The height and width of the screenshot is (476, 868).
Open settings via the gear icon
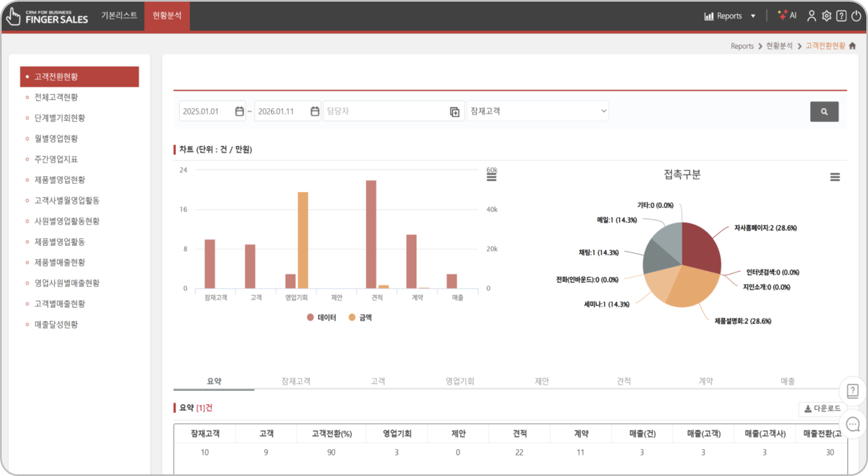click(826, 16)
